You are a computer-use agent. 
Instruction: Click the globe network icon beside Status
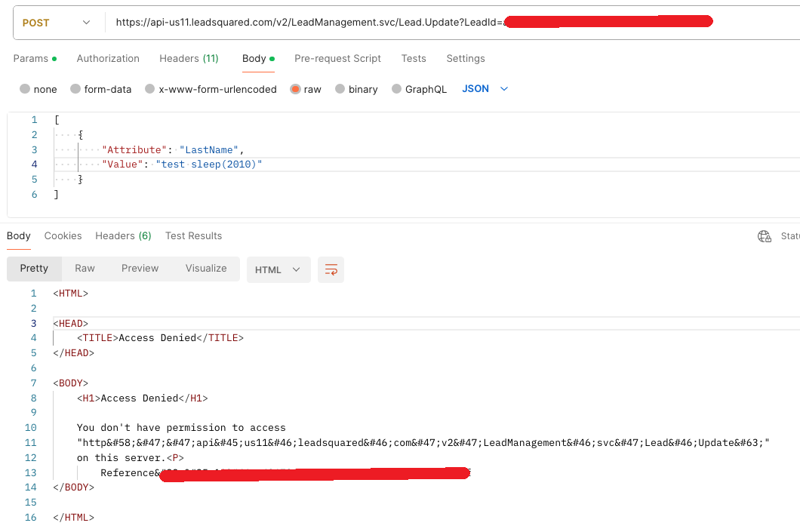[x=765, y=236]
